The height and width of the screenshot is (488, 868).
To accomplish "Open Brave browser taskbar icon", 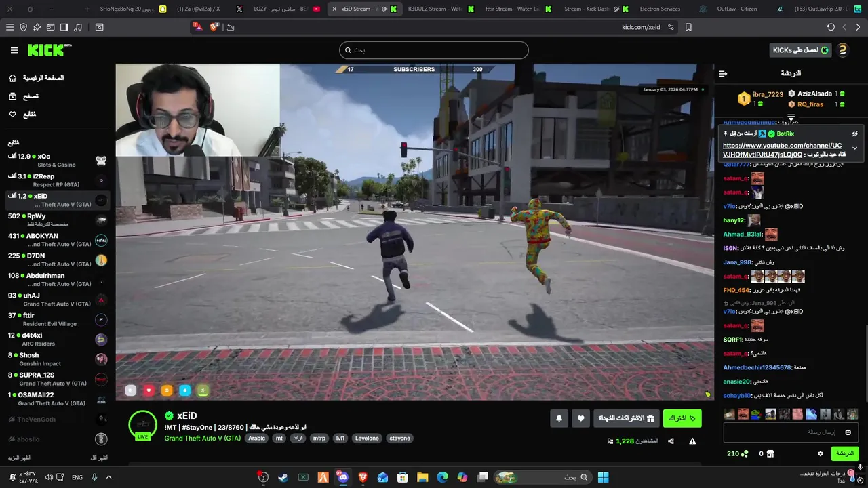I will (x=363, y=477).
